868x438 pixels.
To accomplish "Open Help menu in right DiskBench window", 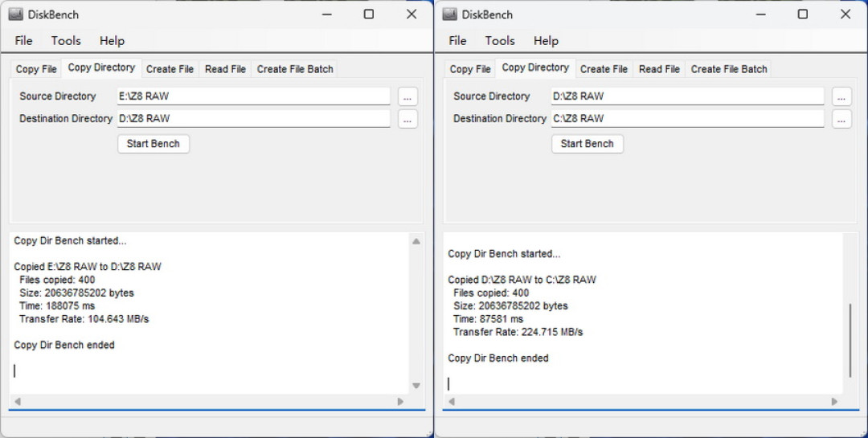I will pos(546,40).
